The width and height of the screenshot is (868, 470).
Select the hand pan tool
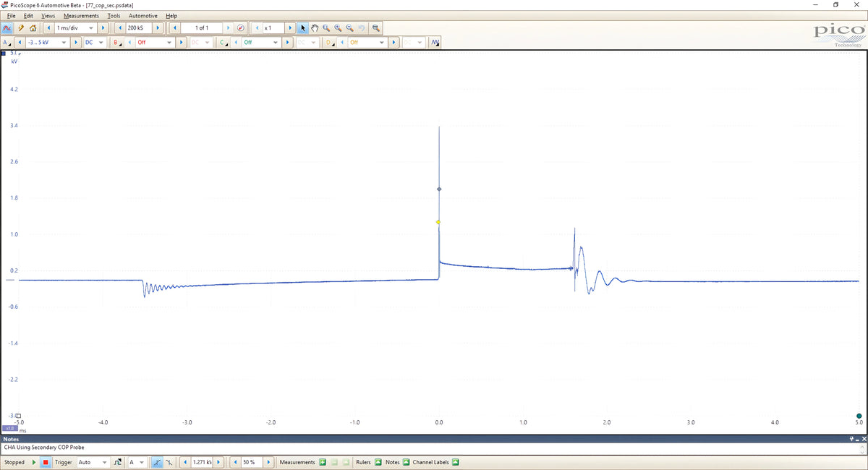(315, 27)
